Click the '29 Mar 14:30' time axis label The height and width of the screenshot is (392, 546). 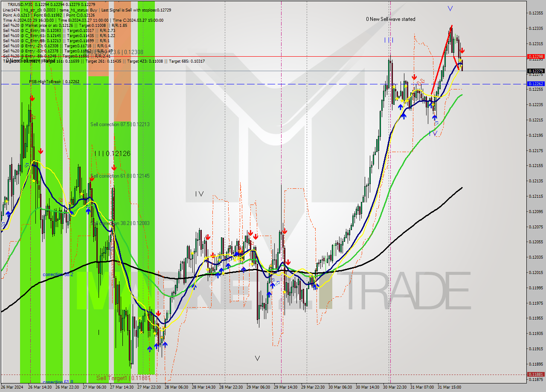(x=286, y=387)
